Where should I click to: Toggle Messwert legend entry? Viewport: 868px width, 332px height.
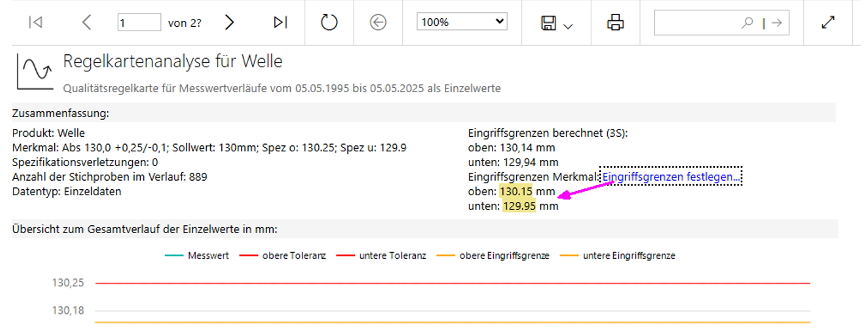coord(197,256)
